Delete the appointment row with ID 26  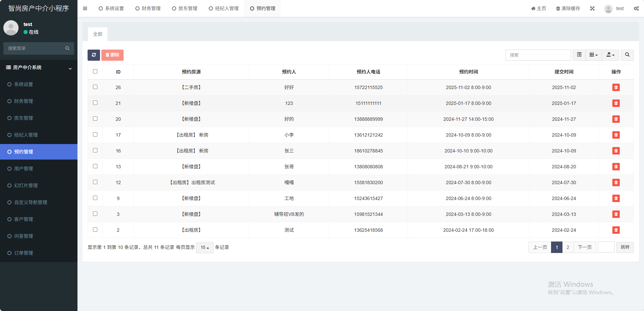click(x=616, y=87)
